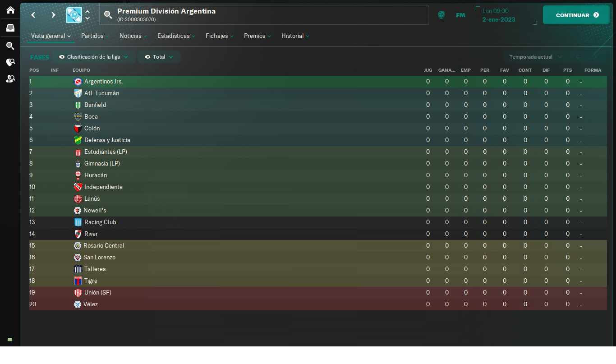Open the world globe icon near FM
The height and width of the screenshot is (364, 616).
(x=441, y=15)
